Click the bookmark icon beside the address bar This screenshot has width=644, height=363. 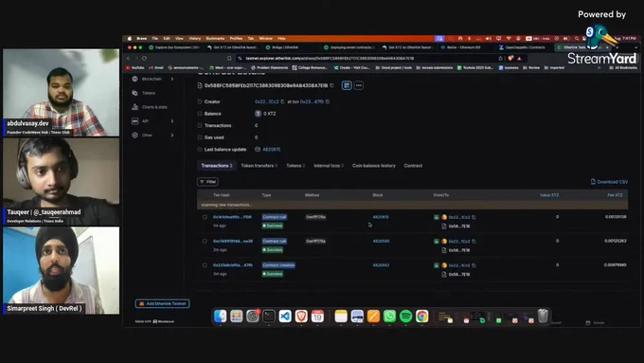[x=229, y=59]
